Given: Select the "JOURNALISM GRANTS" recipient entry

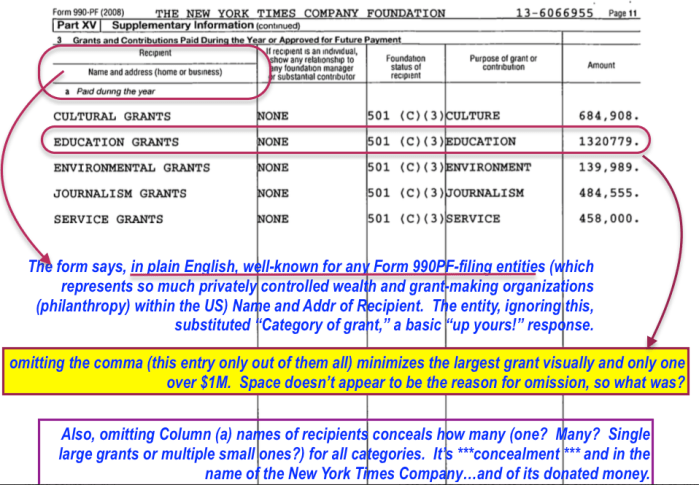Looking at the screenshot, I should pyautogui.click(x=119, y=193).
